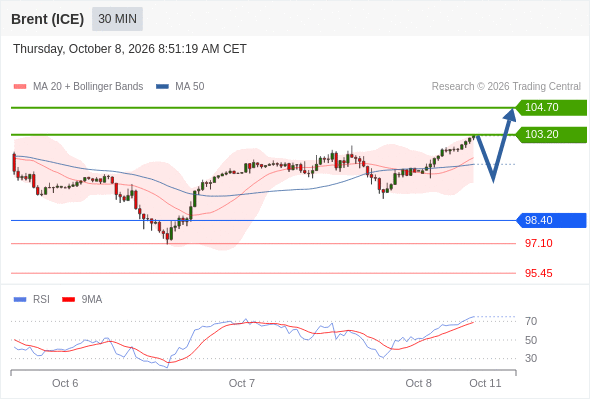Click the RSI 50 axis label

[531, 340]
